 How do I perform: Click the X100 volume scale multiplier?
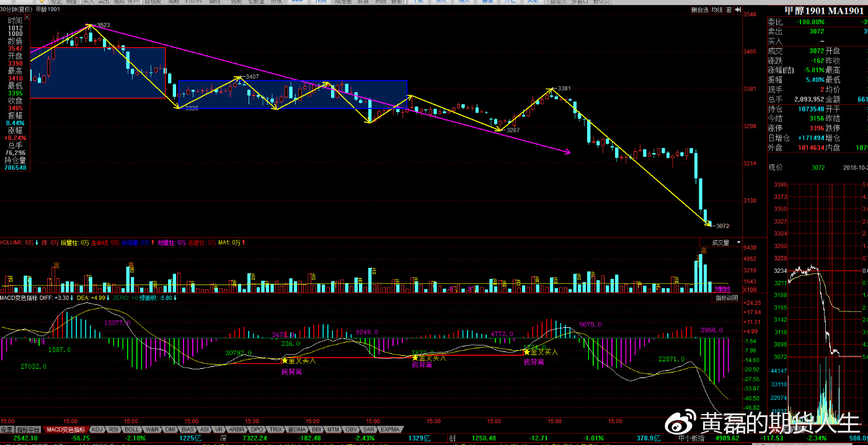tap(732, 290)
